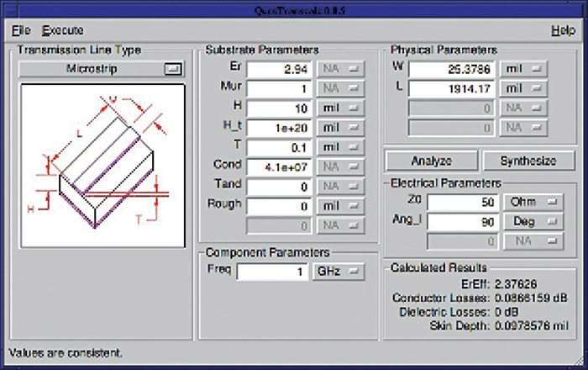Select the Cond conductivity input field
Viewport: 588px width, 370px height.
point(280,166)
